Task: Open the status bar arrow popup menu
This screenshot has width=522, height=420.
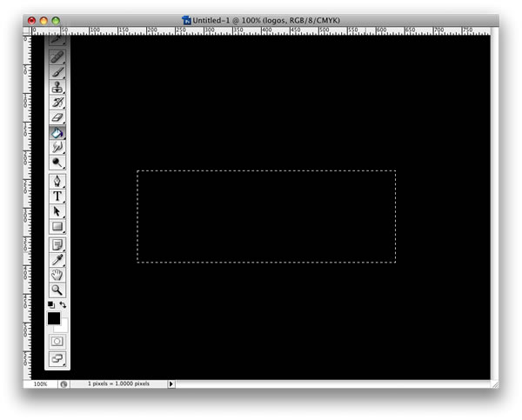Action: click(171, 384)
